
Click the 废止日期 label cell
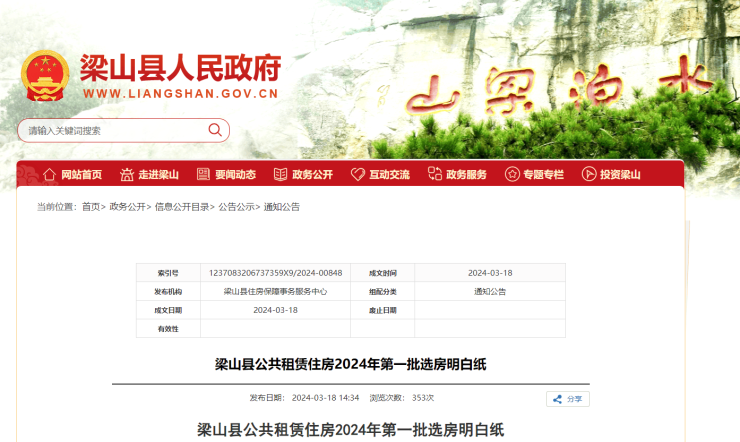tap(382, 310)
